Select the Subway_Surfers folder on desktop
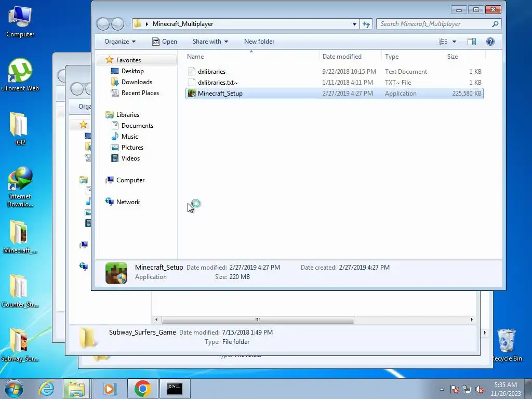This screenshot has height=399, width=532. [20, 345]
